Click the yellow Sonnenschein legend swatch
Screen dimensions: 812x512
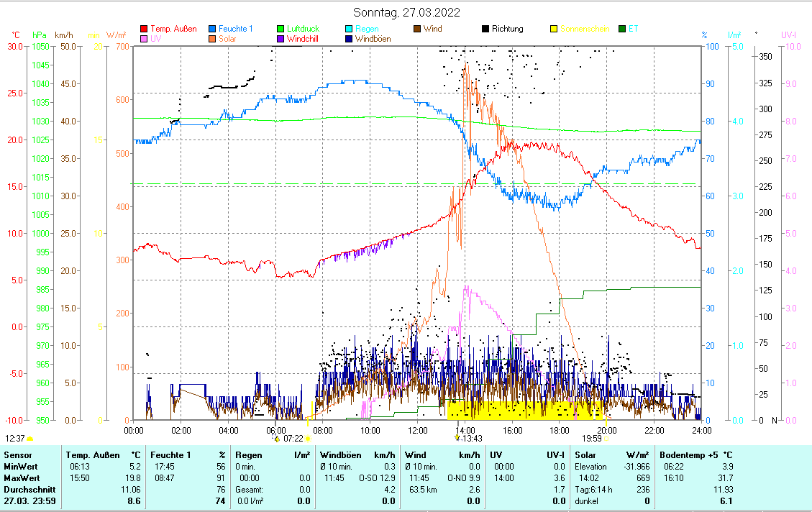[554, 29]
